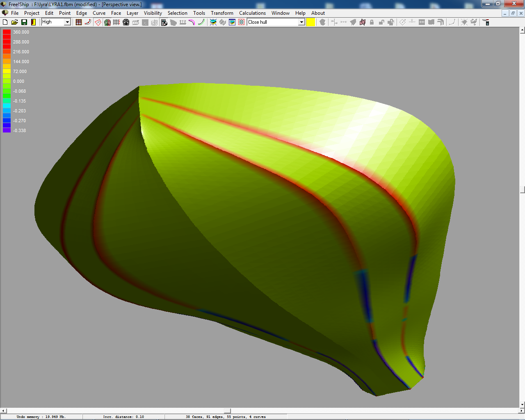
Task: Click the yellow layer color swatch
Action: (x=311, y=22)
